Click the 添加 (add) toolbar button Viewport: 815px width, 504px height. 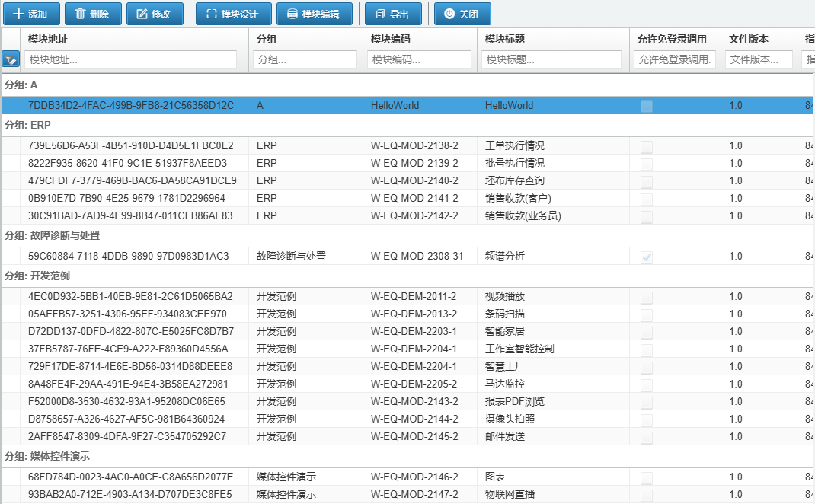click(x=32, y=14)
